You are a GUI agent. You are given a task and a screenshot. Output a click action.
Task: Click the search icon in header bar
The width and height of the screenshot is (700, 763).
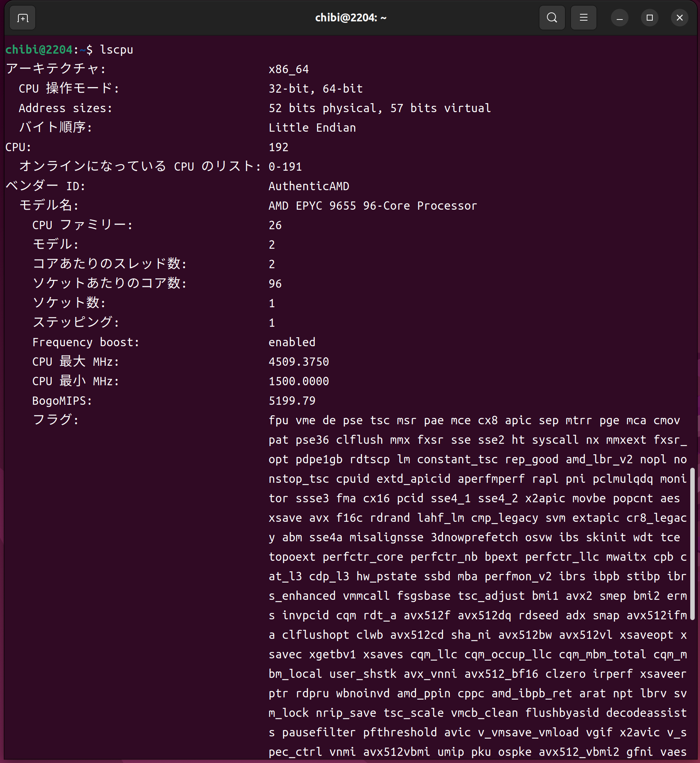[x=551, y=18]
